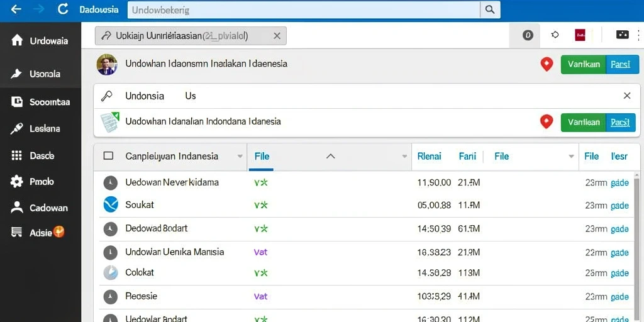The height and width of the screenshot is (322, 644).
Task: Click purple Vat in Redesie row
Action: click(x=260, y=296)
